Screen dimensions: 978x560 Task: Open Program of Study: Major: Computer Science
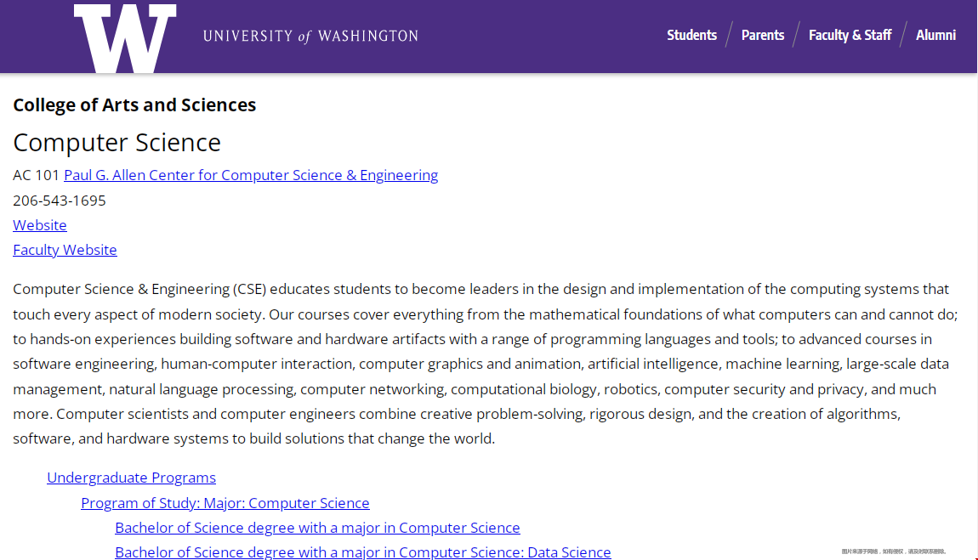(x=225, y=502)
